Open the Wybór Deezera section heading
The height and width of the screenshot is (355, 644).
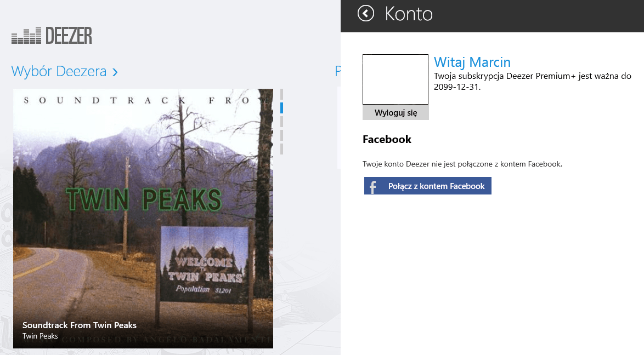click(x=59, y=71)
